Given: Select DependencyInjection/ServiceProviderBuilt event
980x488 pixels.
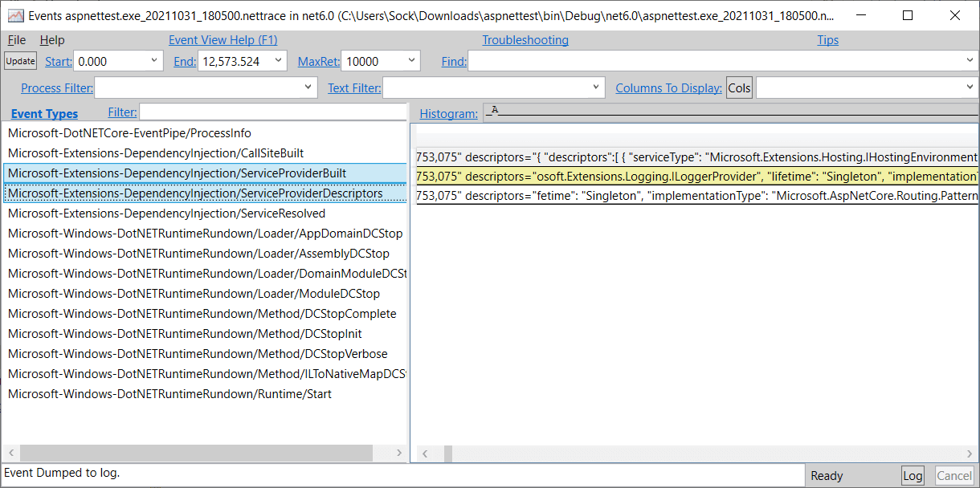Looking at the screenshot, I should tap(205, 173).
